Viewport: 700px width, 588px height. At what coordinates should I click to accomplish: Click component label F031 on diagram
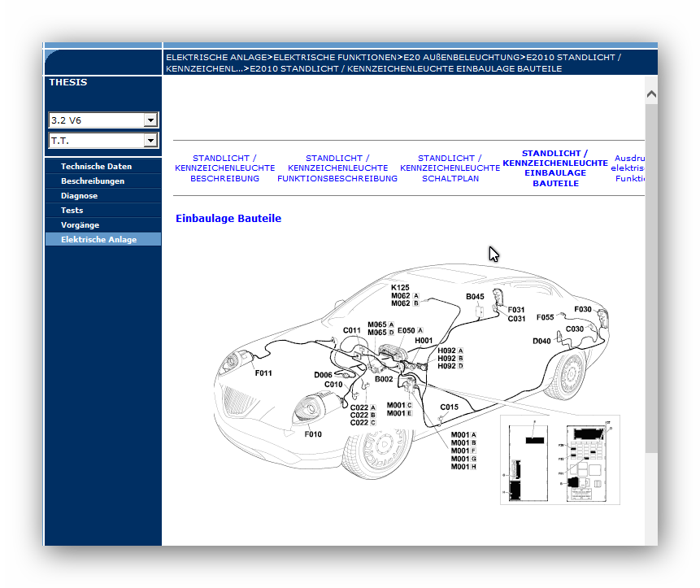tap(516, 310)
